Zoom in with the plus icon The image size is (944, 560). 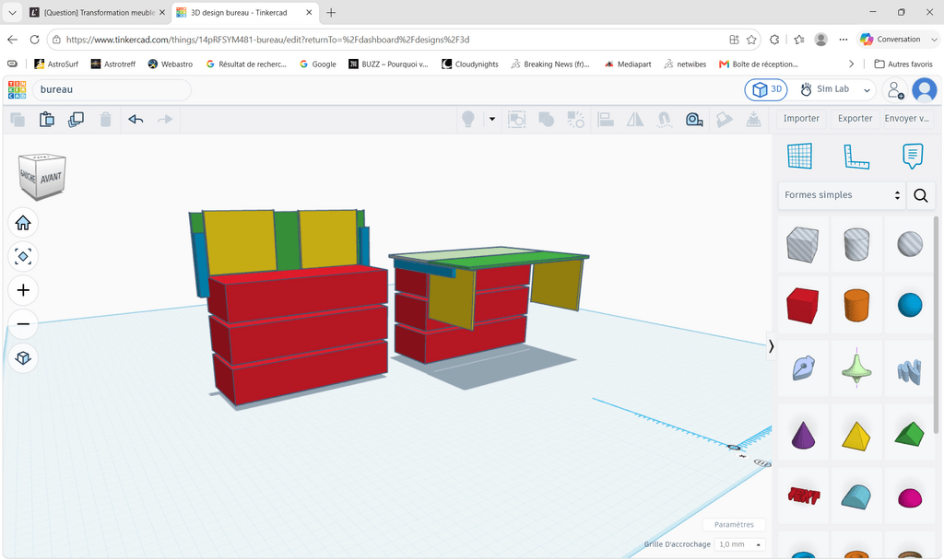point(23,290)
